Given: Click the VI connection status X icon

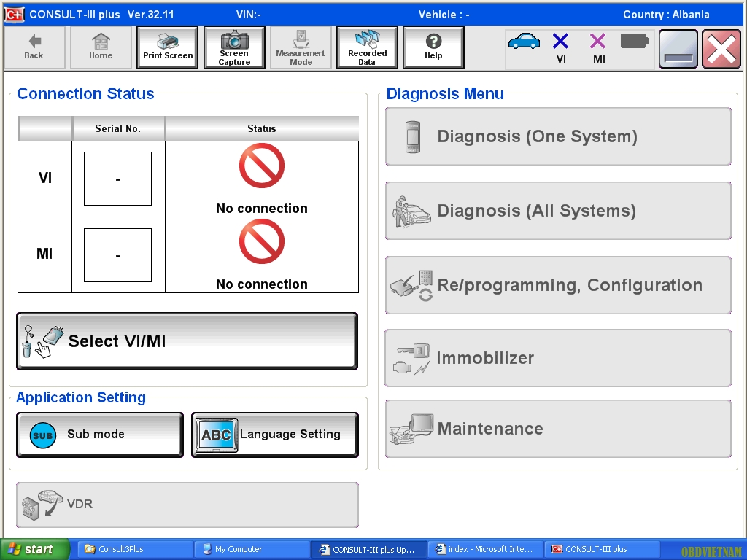Looking at the screenshot, I should point(561,41).
